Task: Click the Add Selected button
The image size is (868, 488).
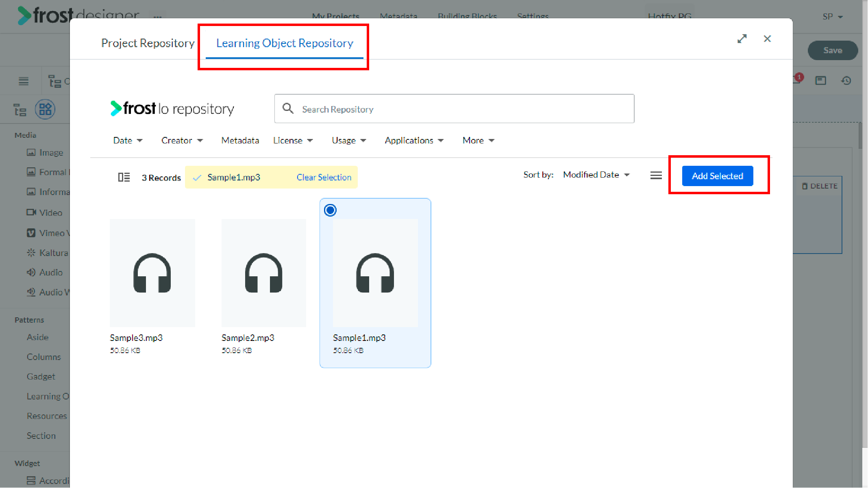Action: tap(718, 176)
